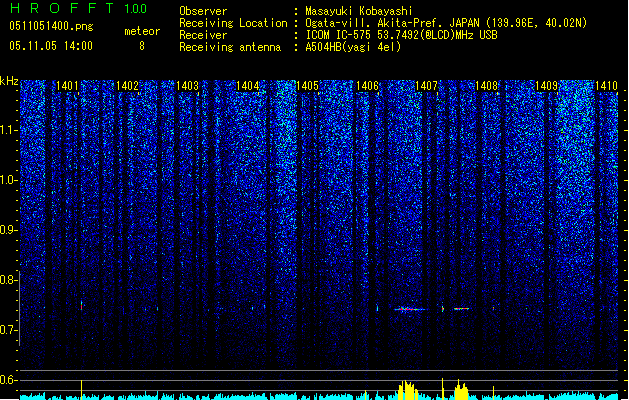629x400 pixels.
Task: Click the 1410 time marker
Action: (606, 86)
